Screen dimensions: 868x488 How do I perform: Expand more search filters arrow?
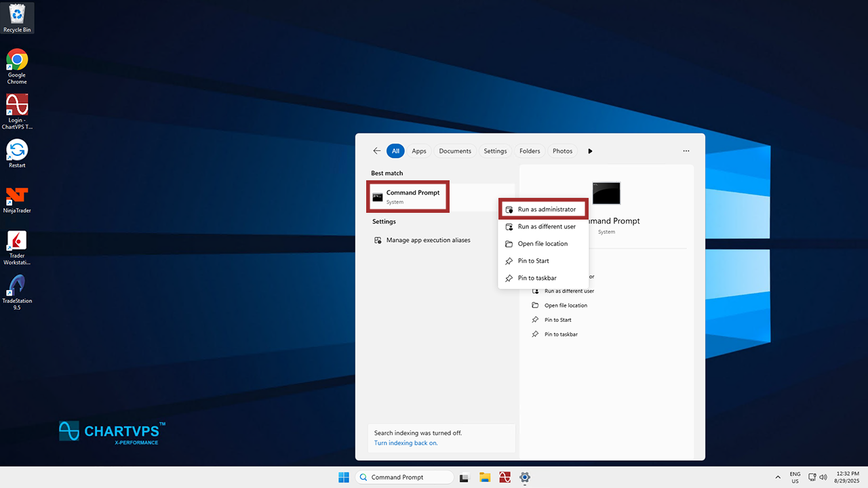tap(590, 151)
